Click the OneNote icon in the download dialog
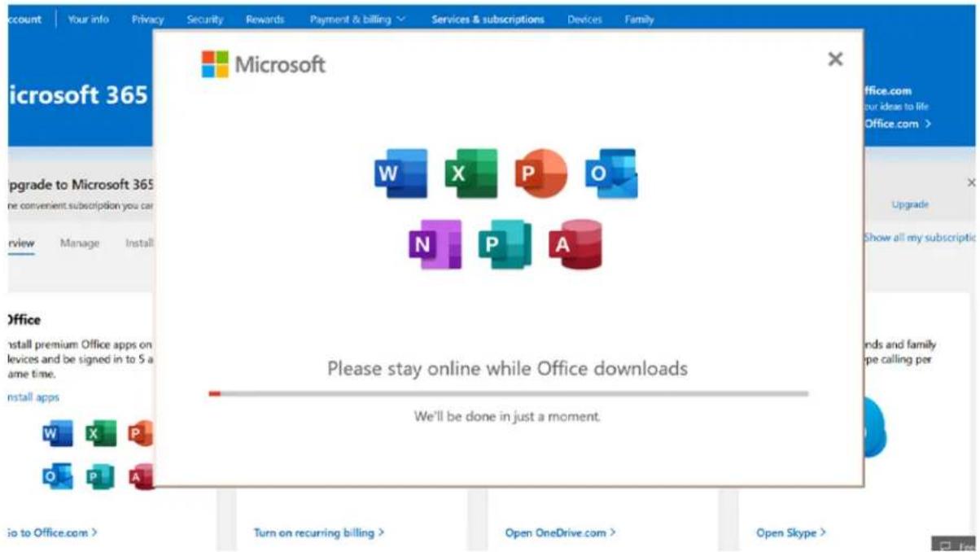Screen dimensions: 980x552 (435, 243)
